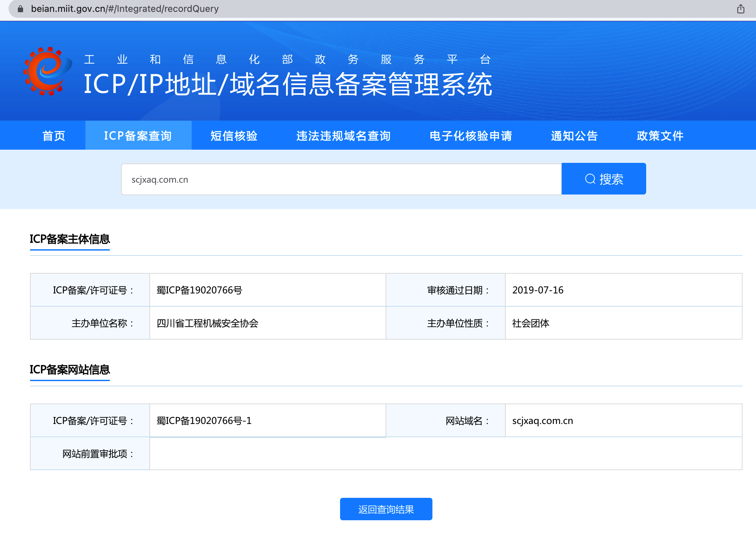The height and width of the screenshot is (542, 756).
Task: Open 违法违规域名查询 menu item
Action: click(x=343, y=135)
